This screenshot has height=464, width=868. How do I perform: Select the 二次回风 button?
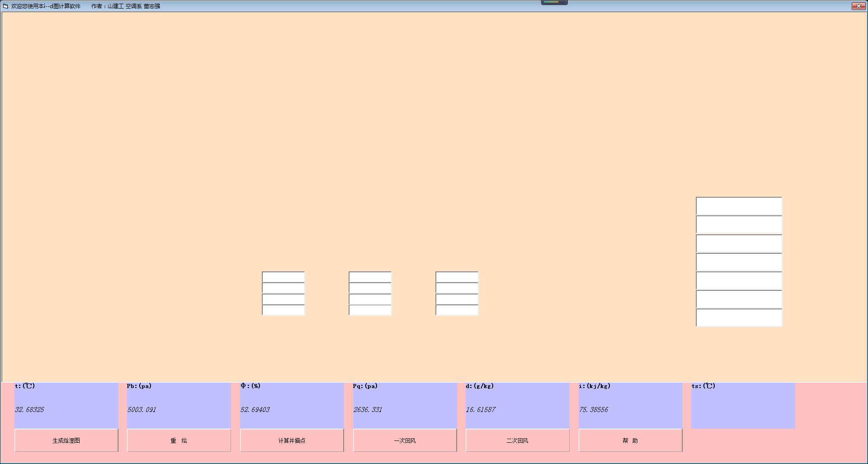coord(518,440)
